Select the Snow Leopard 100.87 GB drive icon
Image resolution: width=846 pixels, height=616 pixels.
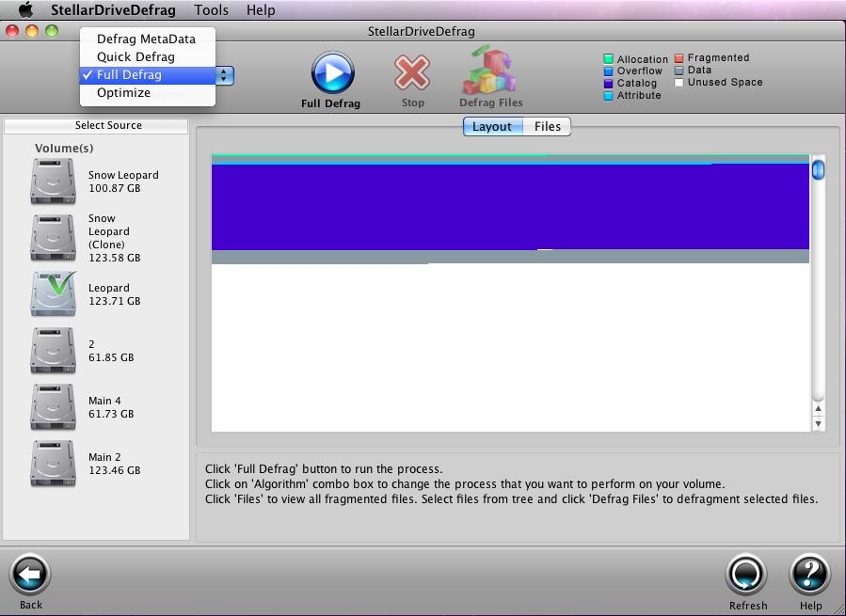click(53, 182)
